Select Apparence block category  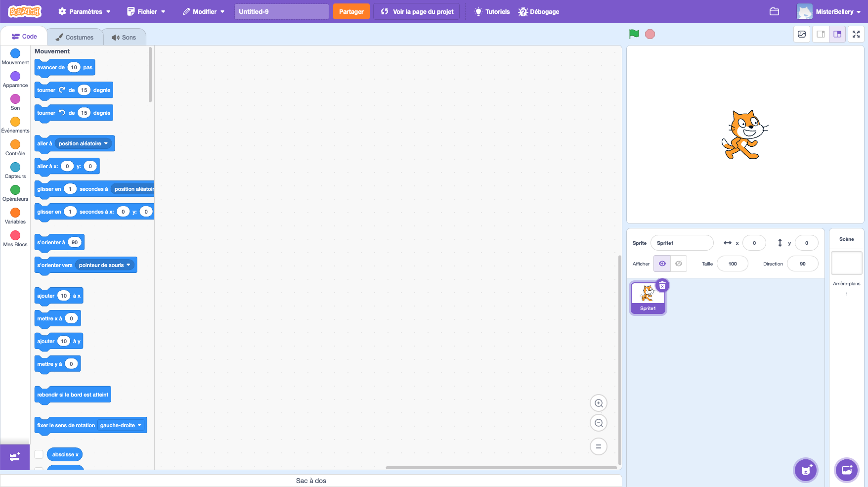(x=15, y=79)
